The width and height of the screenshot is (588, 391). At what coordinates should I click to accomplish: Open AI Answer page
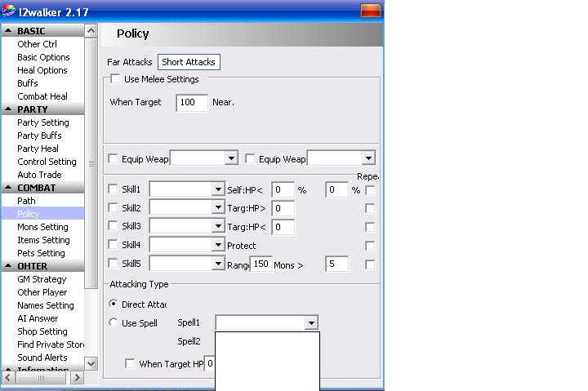[x=38, y=318]
